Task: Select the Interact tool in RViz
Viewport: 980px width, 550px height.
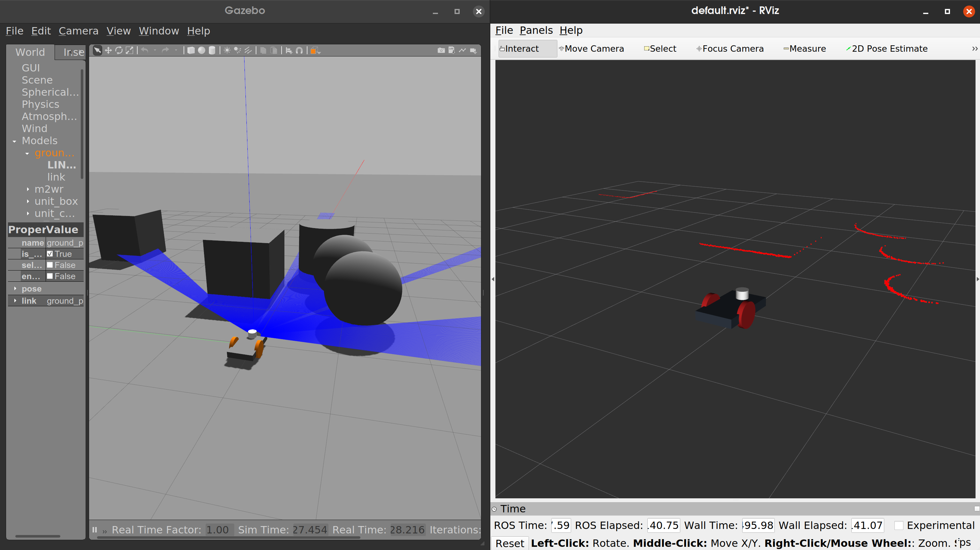Action: tap(527, 49)
